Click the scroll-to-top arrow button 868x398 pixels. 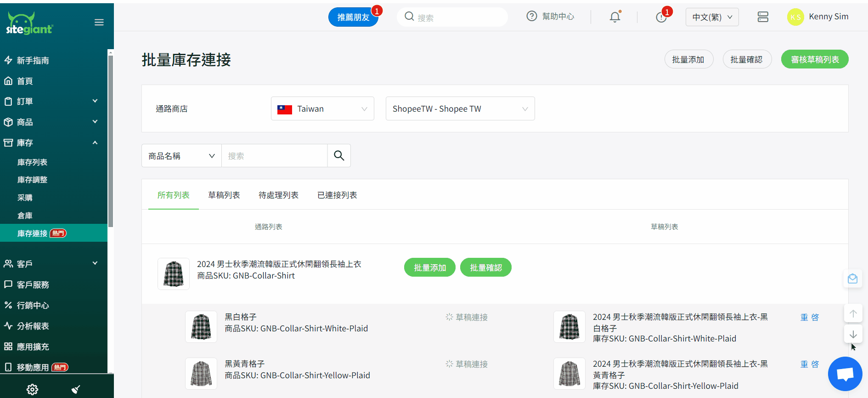click(x=853, y=313)
